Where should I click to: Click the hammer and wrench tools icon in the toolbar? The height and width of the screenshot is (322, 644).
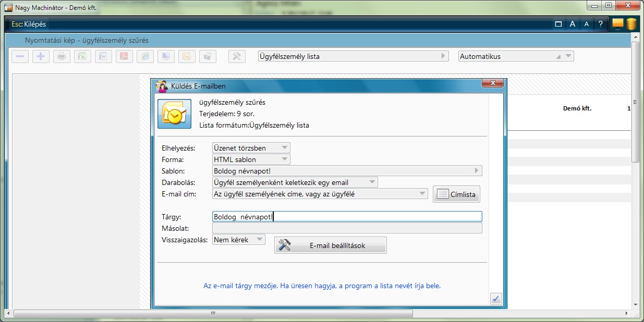coord(237,56)
